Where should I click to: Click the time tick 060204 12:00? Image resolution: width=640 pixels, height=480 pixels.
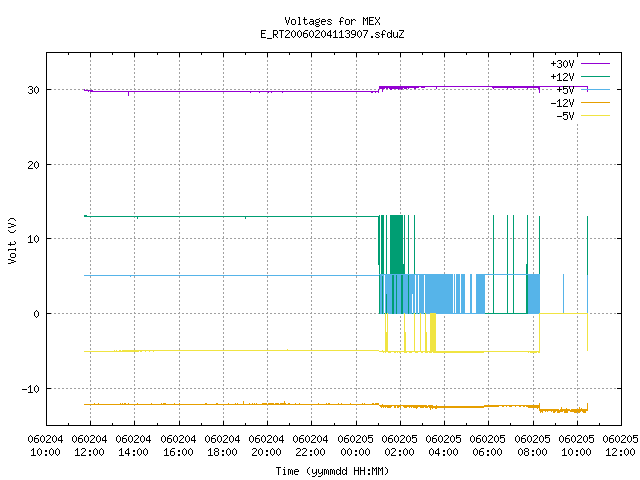(89, 446)
